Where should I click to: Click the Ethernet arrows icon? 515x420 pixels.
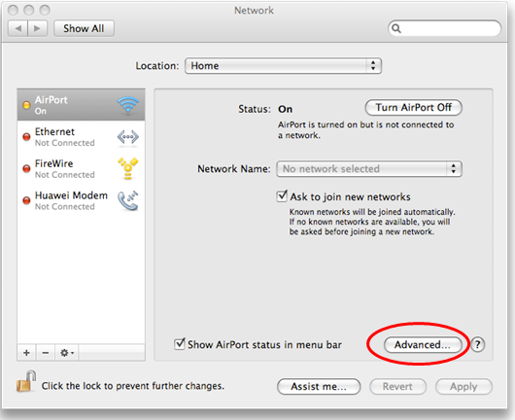pyautogui.click(x=127, y=137)
